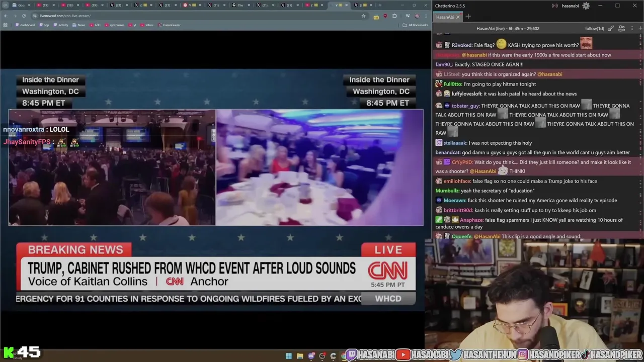This screenshot has height=362, width=644.
Task: Open Windows Start button on taskbar
Action: tap(289, 355)
